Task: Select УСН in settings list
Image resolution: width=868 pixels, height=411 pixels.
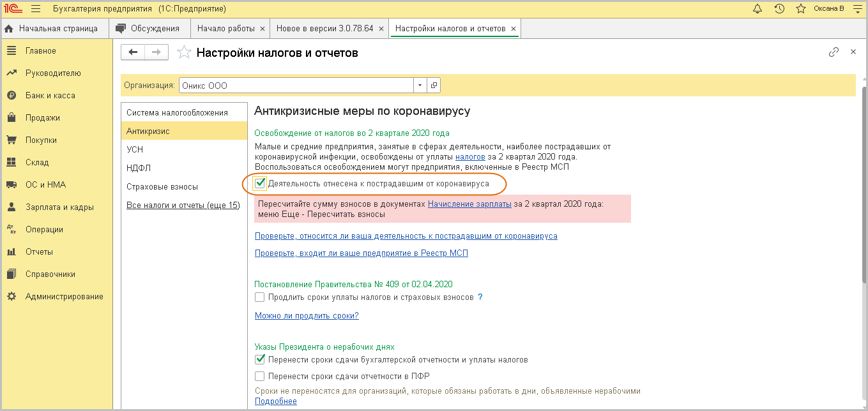Action: [x=184, y=149]
